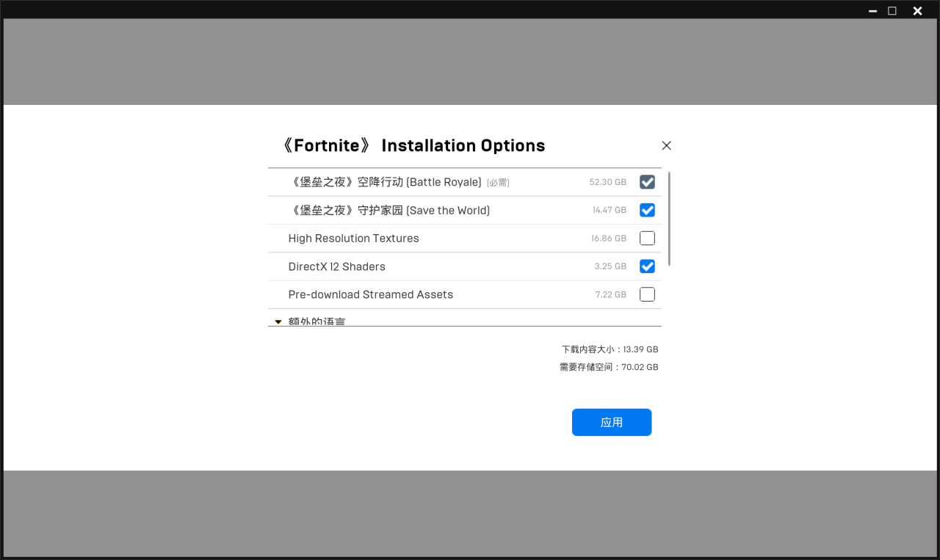Viewport: 940px width, 560px height.
Task: Click the 16.86 GB size value
Action: coord(609,239)
